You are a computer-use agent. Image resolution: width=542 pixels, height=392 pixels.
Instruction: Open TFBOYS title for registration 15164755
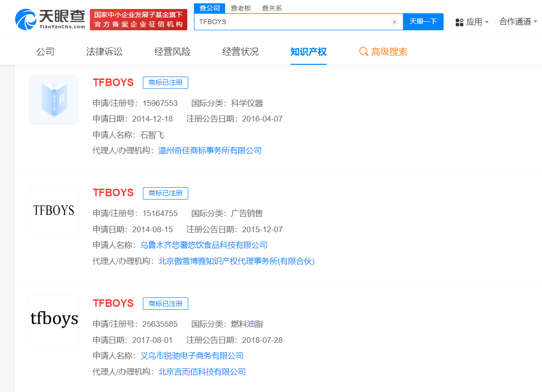113,193
